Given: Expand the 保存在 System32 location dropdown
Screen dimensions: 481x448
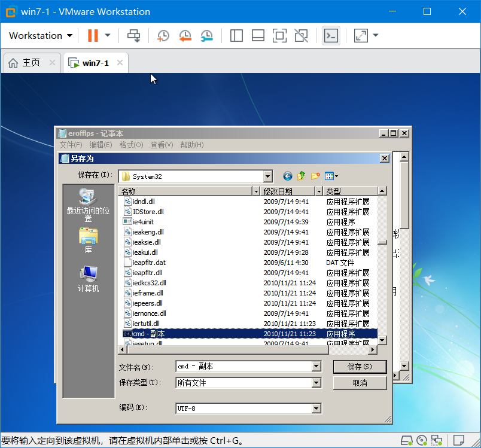Looking at the screenshot, I should point(267,176).
